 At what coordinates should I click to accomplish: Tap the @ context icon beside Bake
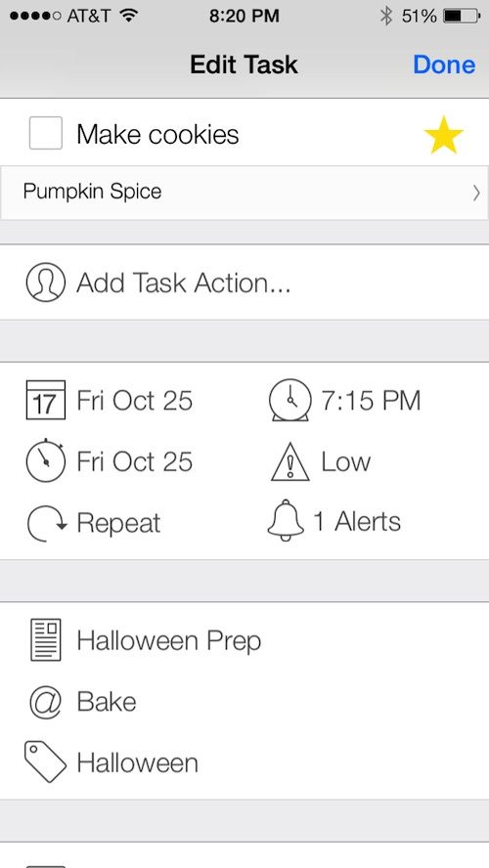pyautogui.click(x=44, y=702)
